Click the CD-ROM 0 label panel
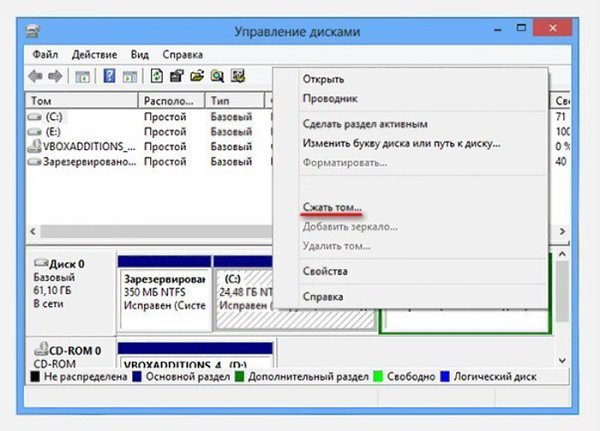This screenshot has width=600, height=431. [71, 353]
